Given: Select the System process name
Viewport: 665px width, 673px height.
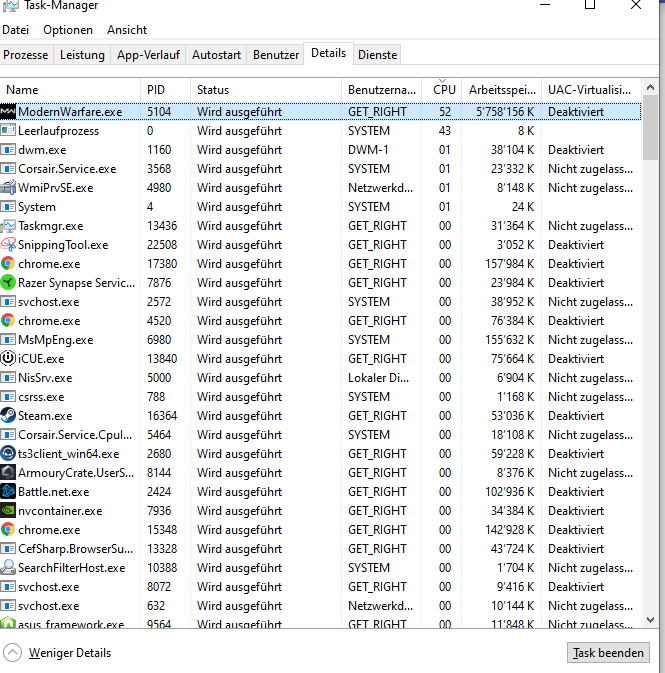Looking at the screenshot, I should tap(37, 207).
